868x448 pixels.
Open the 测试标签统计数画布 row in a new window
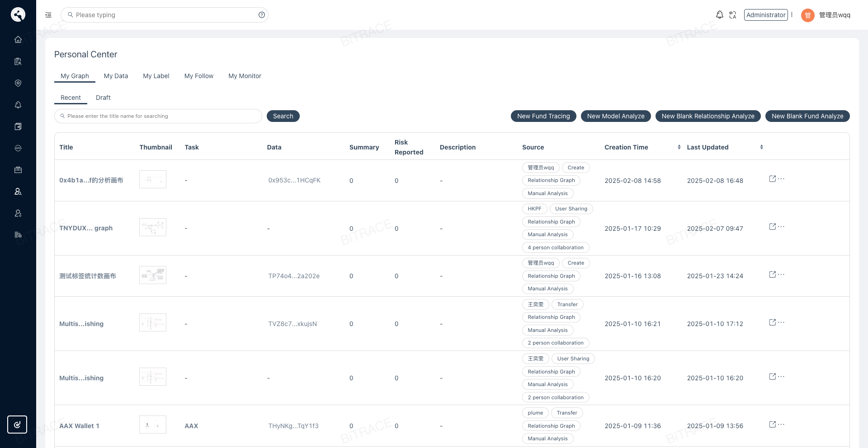coord(773,275)
